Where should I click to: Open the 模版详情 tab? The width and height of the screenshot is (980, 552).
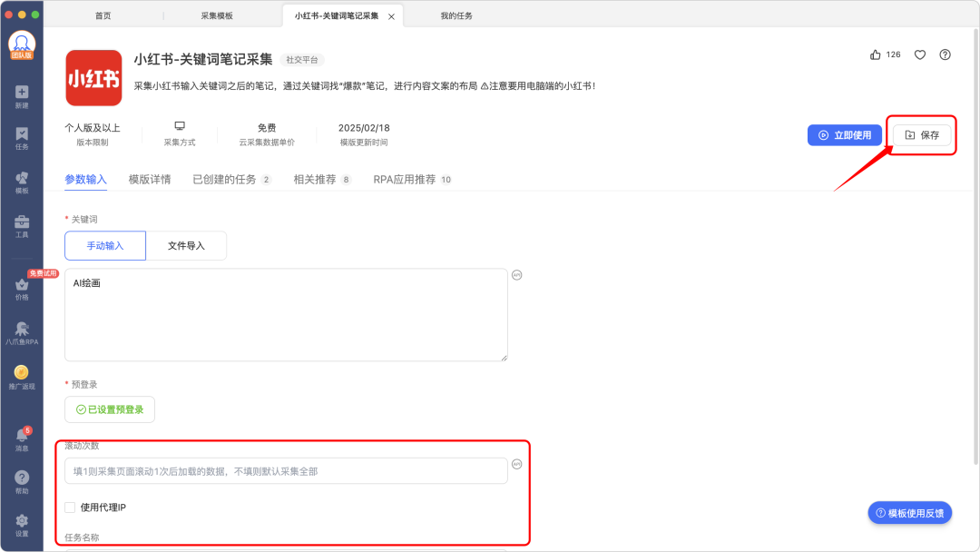click(x=150, y=180)
